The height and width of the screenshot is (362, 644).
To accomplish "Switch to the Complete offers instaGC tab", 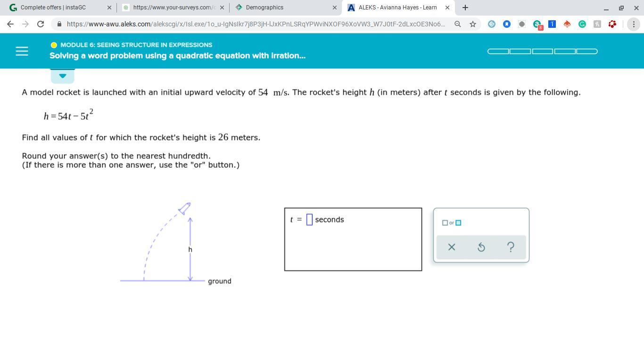I will 60,8.
